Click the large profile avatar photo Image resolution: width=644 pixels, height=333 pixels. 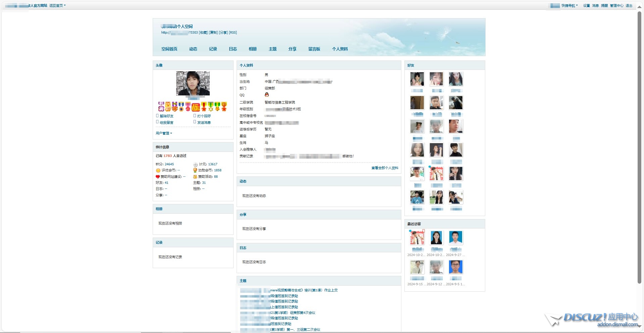(x=193, y=83)
